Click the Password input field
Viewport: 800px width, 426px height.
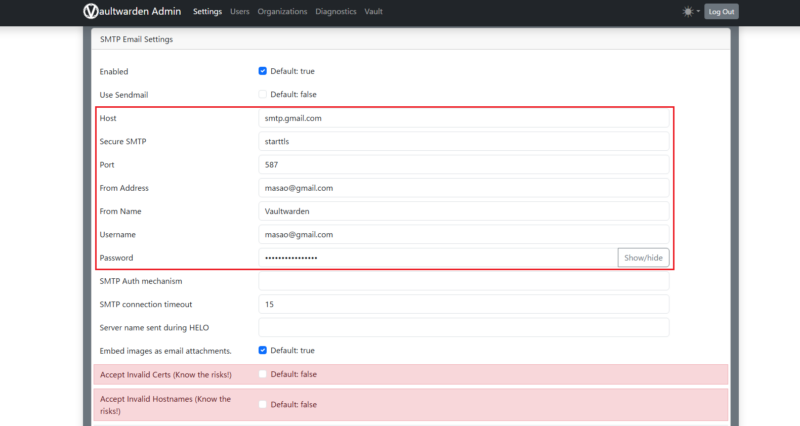(438, 258)
